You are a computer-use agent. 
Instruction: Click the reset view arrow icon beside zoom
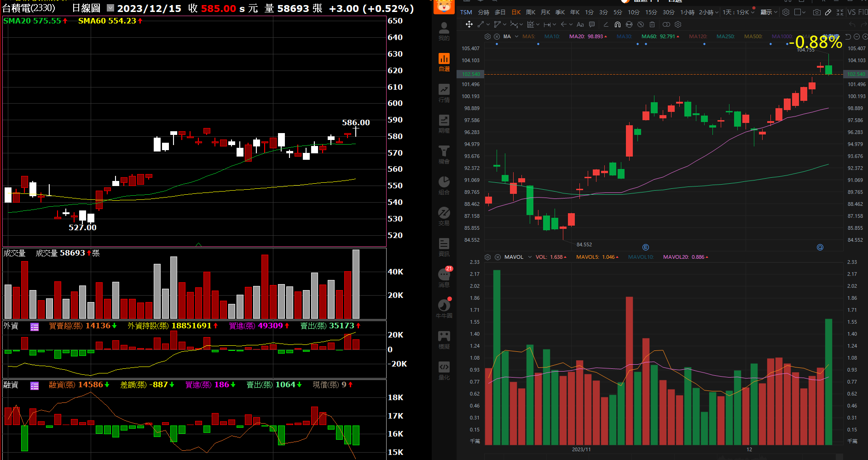(x=848, y=36)
